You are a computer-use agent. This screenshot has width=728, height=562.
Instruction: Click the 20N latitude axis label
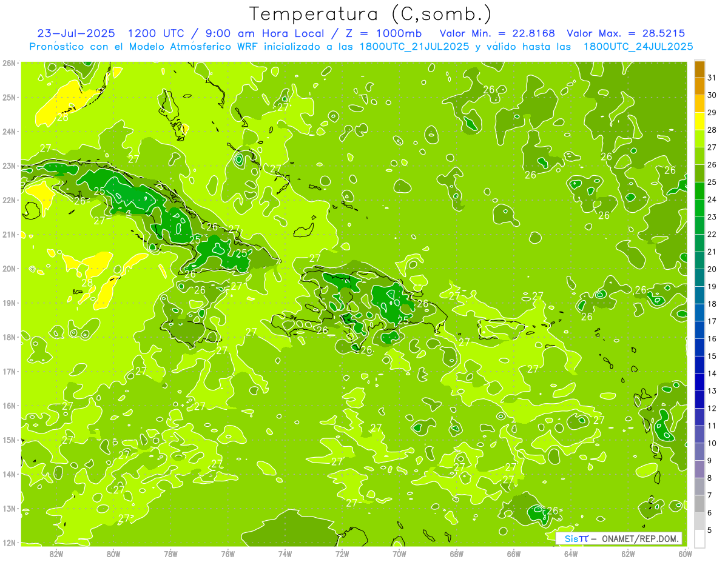(9, 269)
